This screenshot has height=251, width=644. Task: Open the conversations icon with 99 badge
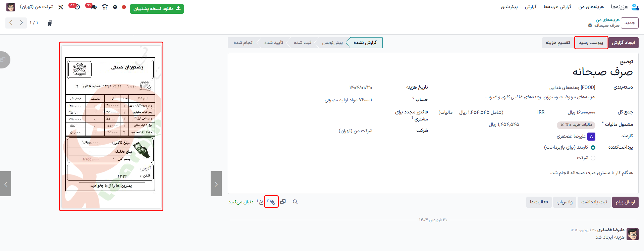click(x=93, y=7)
